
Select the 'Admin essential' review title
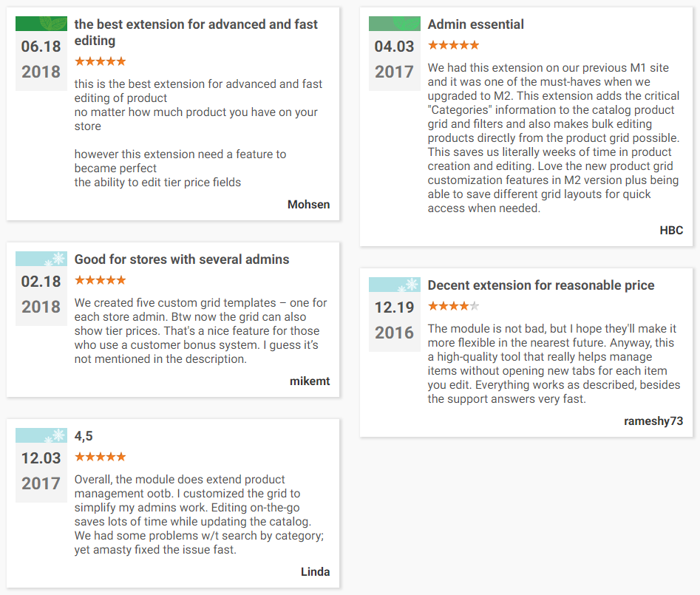(475, 24)
